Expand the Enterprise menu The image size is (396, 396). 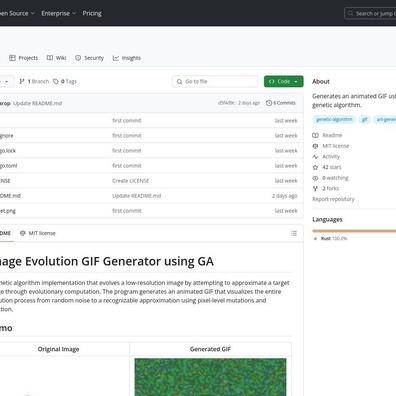point(59,13)
